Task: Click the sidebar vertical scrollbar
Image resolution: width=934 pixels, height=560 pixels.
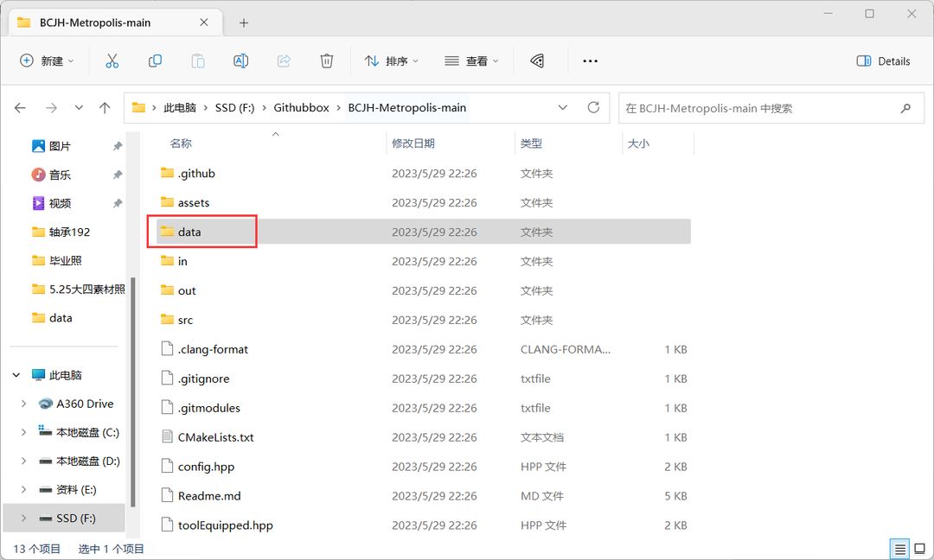Action: (x=132, y=392)
